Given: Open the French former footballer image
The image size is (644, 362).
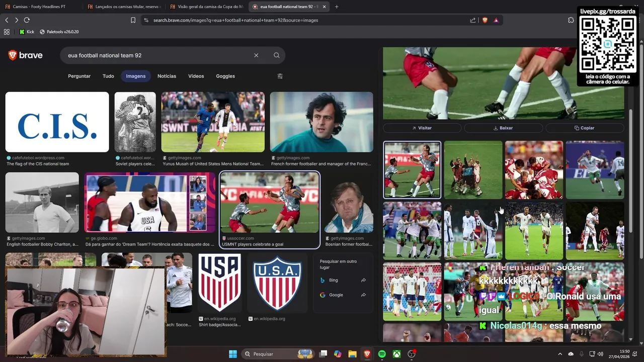Looking at the screenshot, I should 321,122.
